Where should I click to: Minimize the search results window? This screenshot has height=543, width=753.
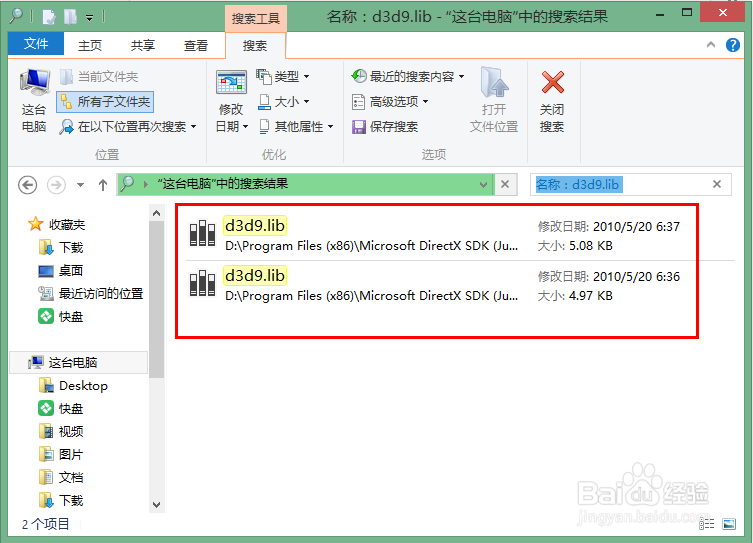(x=660, y=14)
